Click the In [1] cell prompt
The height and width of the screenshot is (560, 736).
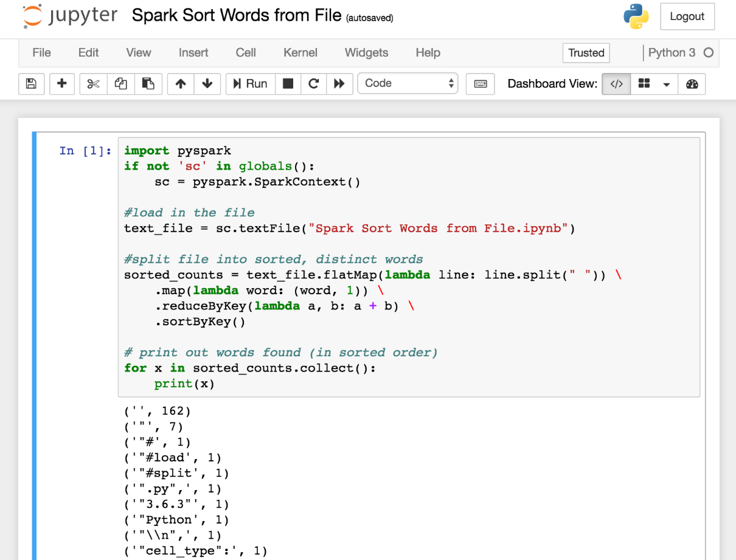coord(86,150)
